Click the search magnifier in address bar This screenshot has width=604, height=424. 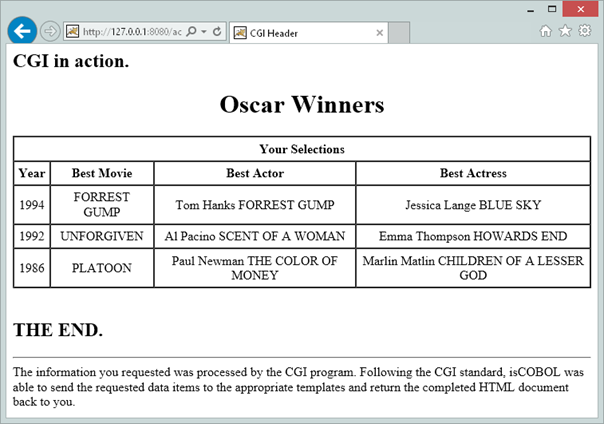click(x=190, y=32)
